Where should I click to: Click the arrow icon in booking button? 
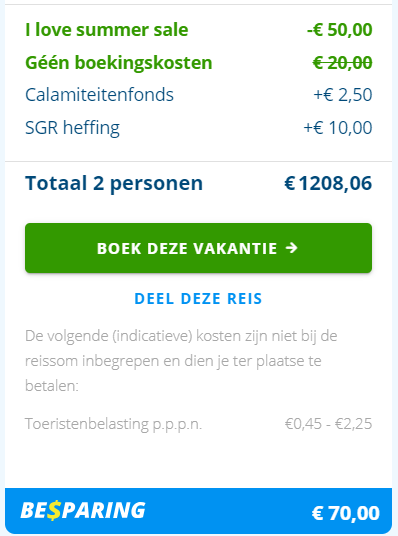(x=292, y=248)
